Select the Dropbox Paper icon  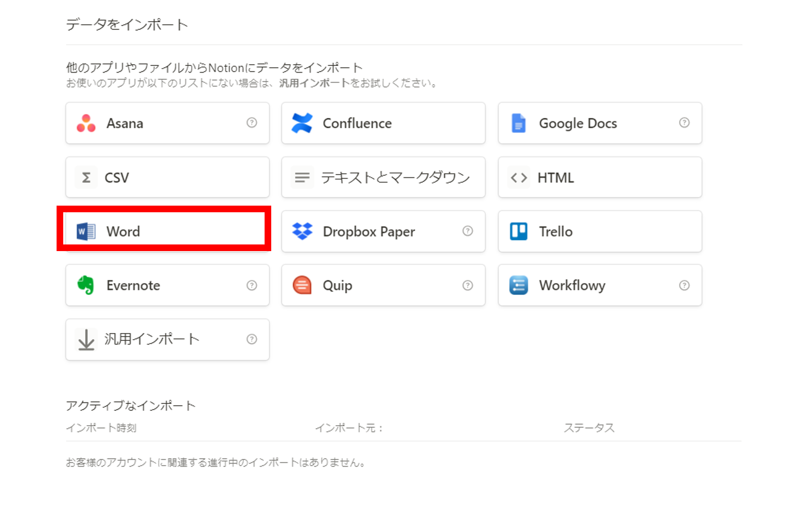point(302,231)
